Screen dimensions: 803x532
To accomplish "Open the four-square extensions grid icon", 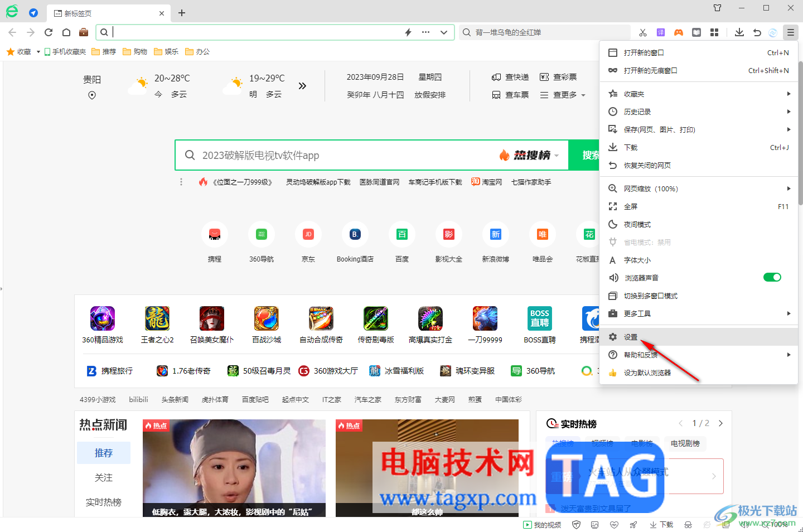I will coord(714,32).
